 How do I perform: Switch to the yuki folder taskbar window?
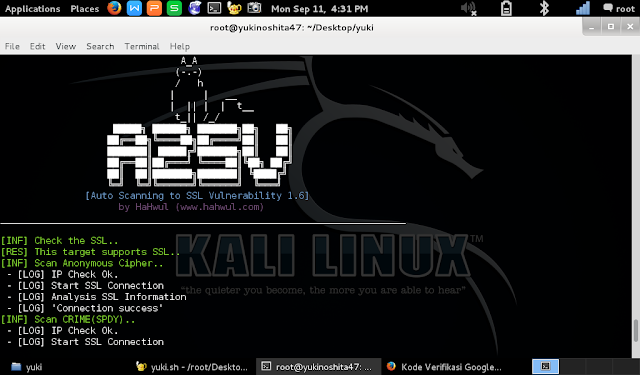click(x=27, y=367)
